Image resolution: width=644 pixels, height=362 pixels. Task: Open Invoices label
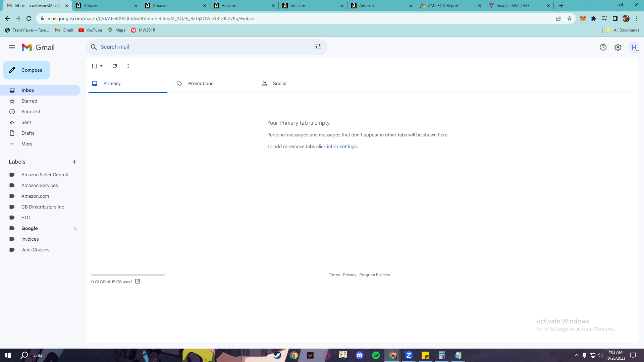(40, 239)
